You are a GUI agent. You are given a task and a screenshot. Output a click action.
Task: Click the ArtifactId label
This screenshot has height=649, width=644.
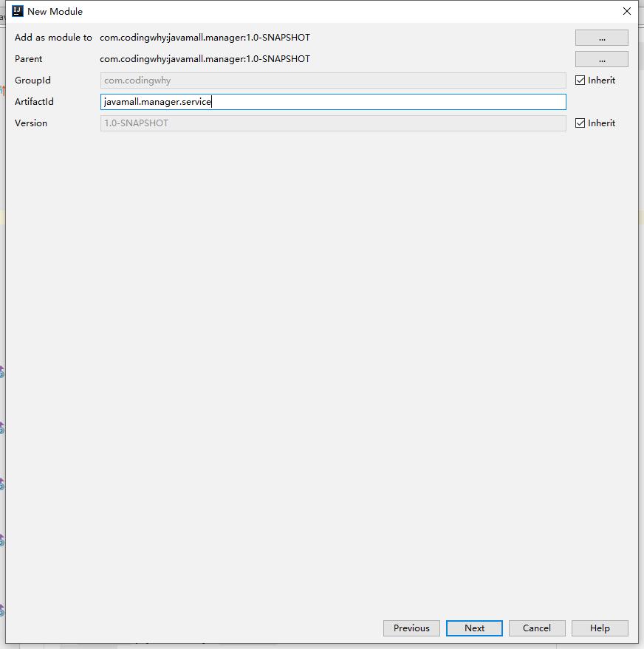[34, 102]
